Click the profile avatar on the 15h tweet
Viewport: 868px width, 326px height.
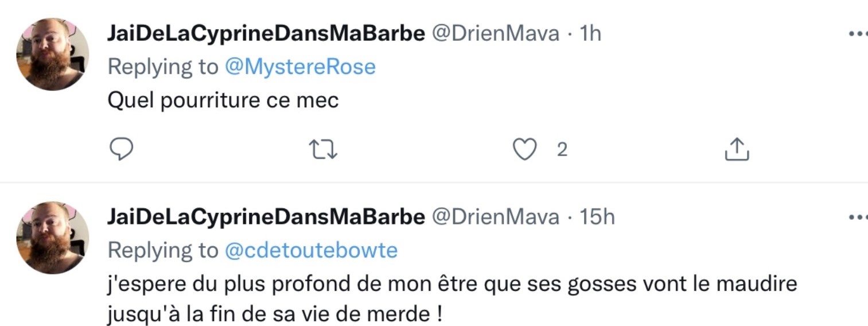tap(52, 238)
